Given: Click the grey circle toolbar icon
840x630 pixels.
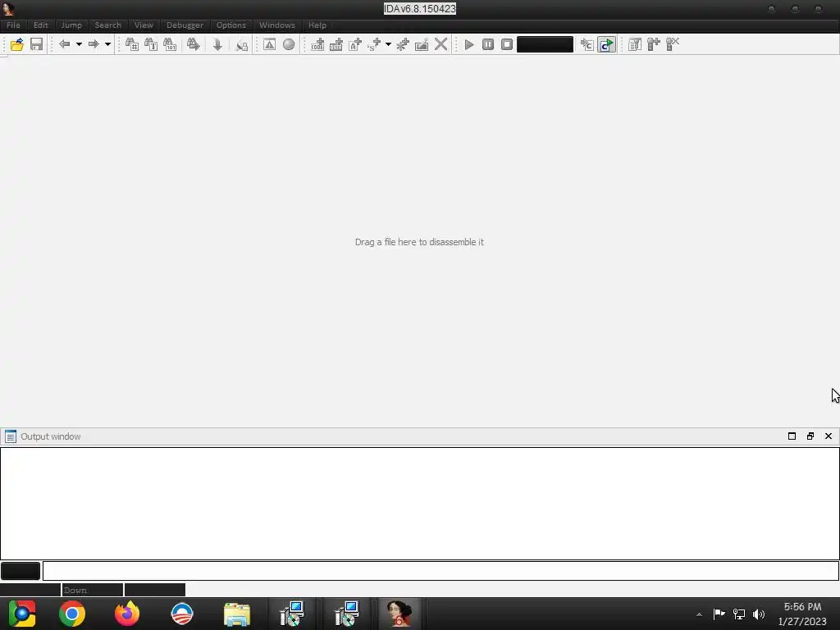Looking at the screenshot, I should (289, 44).
